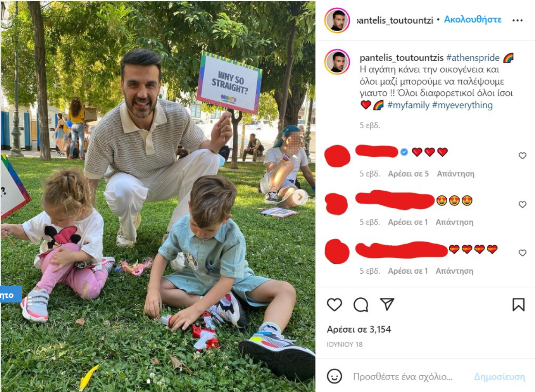View likes on first comment Αρέσει σε 5
The image size is (535, 392).
click(x=408, y=174)
